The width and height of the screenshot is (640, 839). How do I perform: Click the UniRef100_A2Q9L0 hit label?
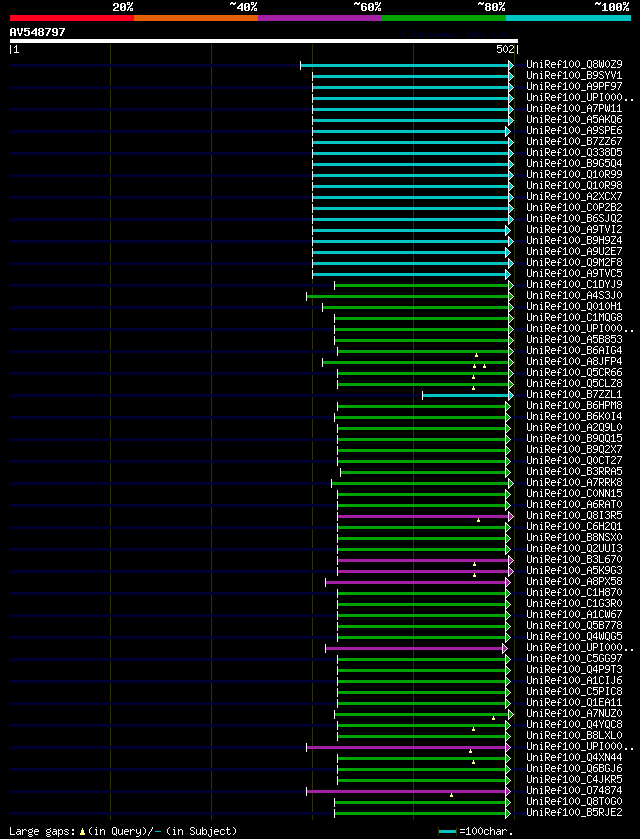coord(574,428)
